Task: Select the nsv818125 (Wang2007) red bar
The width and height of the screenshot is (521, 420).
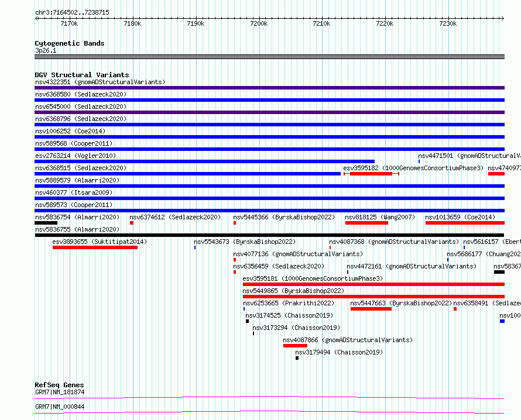Action: click(x=367, y=223)
